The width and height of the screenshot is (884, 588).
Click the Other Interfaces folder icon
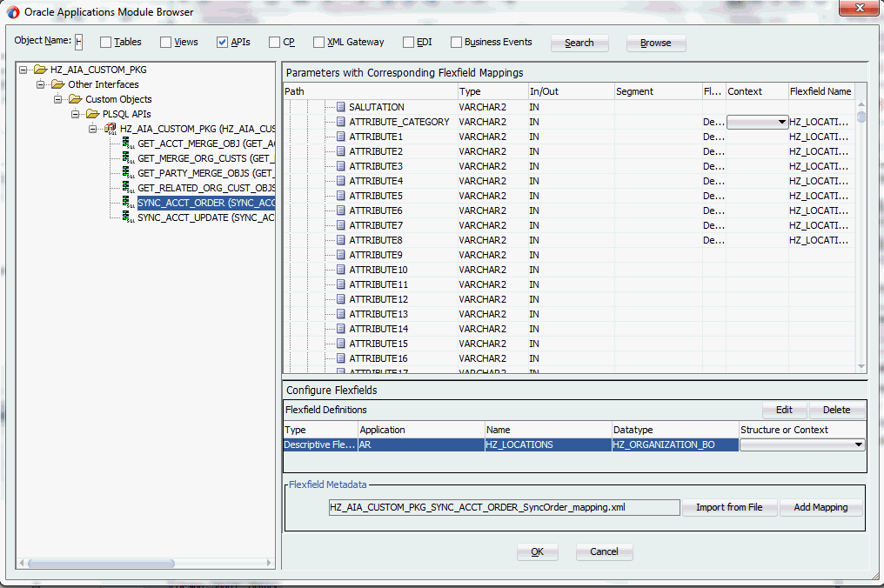point(57,84)
